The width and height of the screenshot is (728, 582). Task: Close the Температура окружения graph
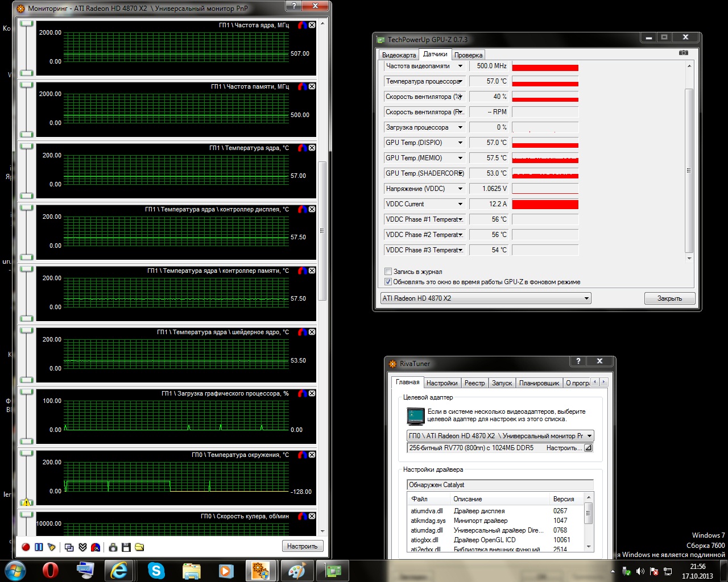tap(312, 455)
